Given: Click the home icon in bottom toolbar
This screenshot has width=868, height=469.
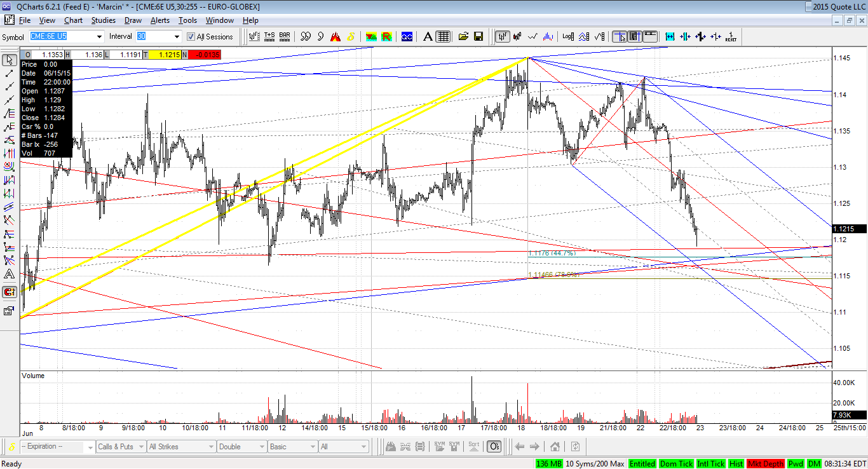Looking at the screenshot, I should tap(555, 447).
